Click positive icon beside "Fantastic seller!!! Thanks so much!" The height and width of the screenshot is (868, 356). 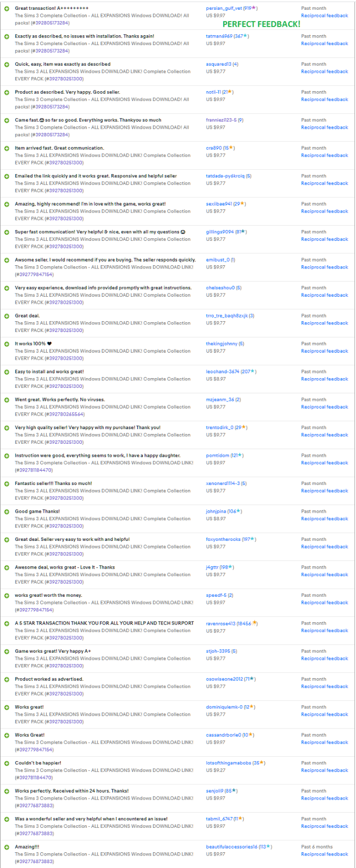pyautogui.click(x=7, y=483)
